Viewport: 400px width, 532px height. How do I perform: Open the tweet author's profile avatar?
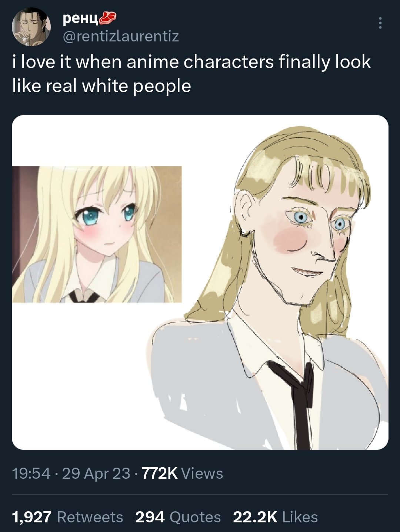coord(31,27)
